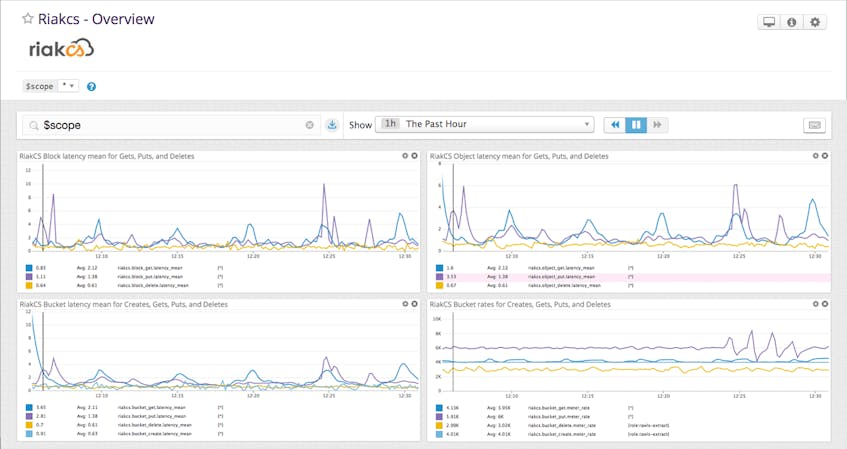Click the 1h badge in time selector

tap(390, 124)
